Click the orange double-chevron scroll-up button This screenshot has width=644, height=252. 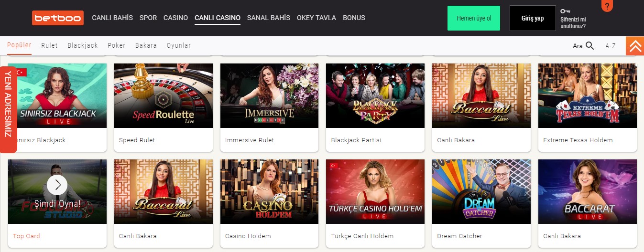635,46
